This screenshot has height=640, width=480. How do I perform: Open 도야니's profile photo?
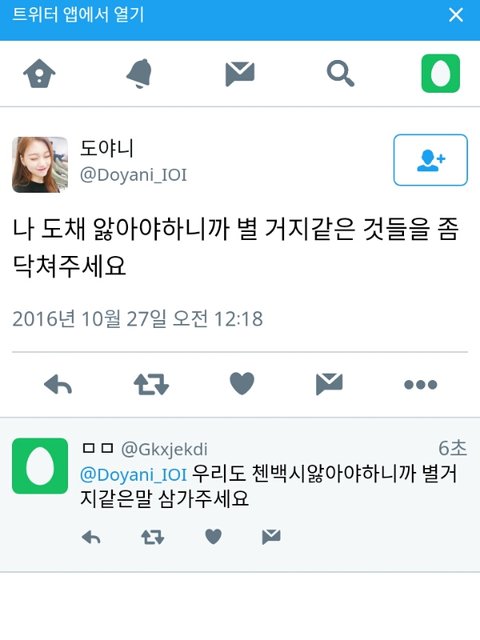point(40,164)
